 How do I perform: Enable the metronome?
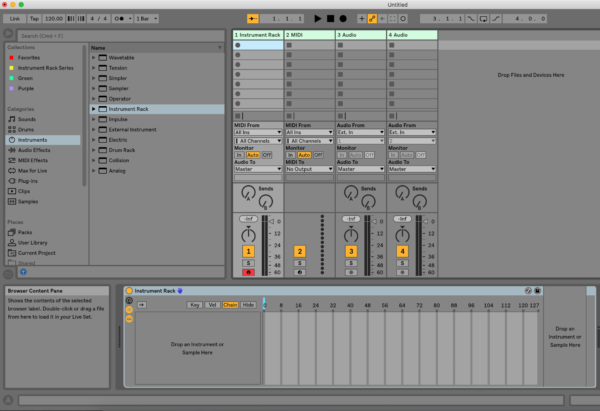tap(119, 18)
